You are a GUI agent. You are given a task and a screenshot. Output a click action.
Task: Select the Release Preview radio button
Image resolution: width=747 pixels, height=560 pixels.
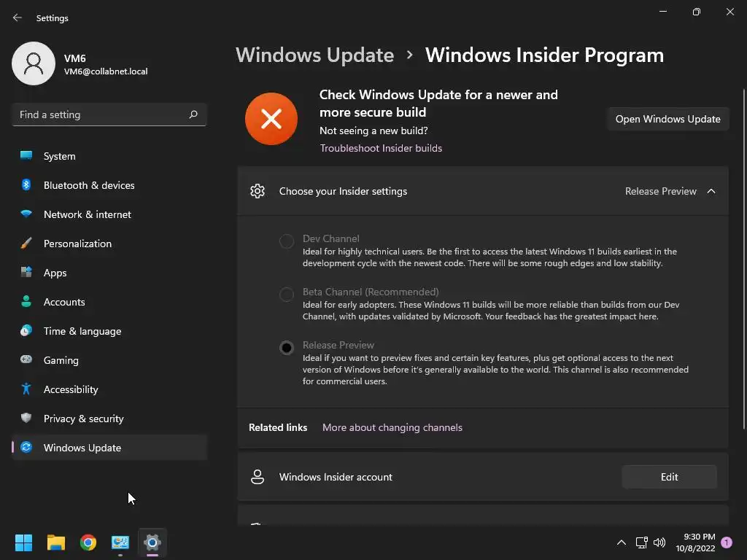[x=286, y=348]
